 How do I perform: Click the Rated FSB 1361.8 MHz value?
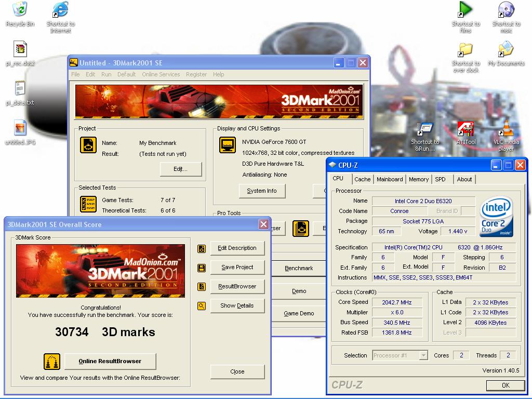click(397, 333)
